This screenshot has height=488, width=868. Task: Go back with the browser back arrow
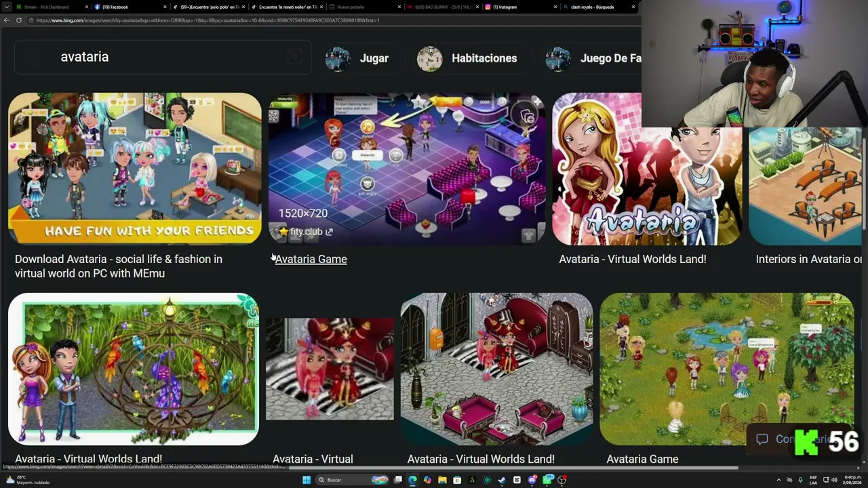coord(7,20)
